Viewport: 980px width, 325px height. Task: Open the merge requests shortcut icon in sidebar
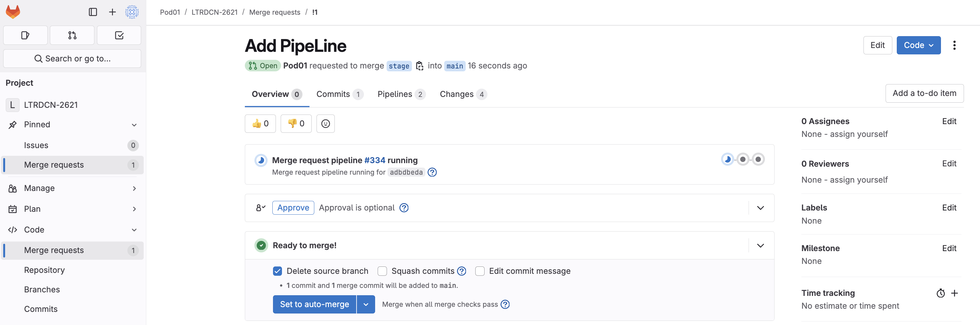72,36
